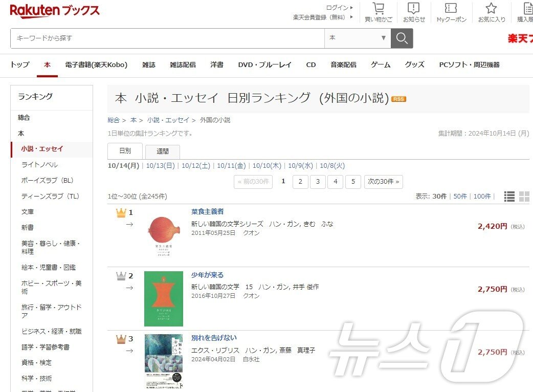
Task: Switch to 週間 ranking tab
Action: [x=163, y=151]
